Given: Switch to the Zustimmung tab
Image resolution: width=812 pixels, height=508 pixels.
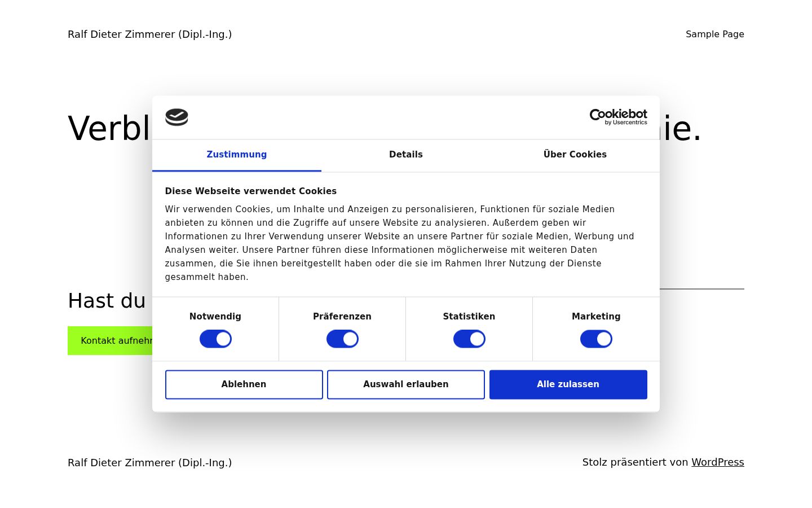Looking at the screenshot, I should click(x=237, y=155).
